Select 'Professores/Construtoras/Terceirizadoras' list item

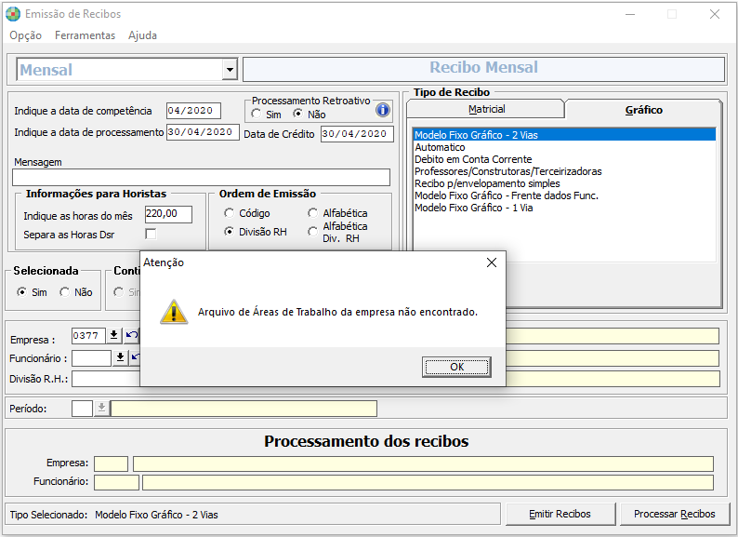point(564,171)
